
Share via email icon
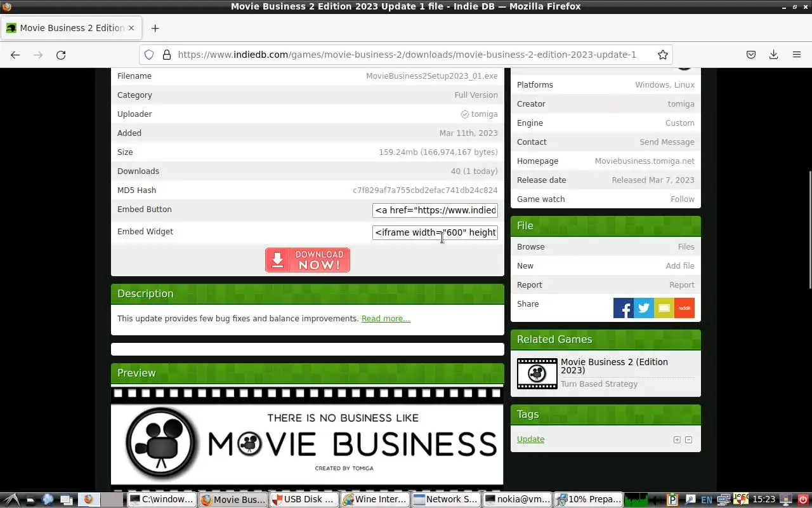(x=664, y=308)
